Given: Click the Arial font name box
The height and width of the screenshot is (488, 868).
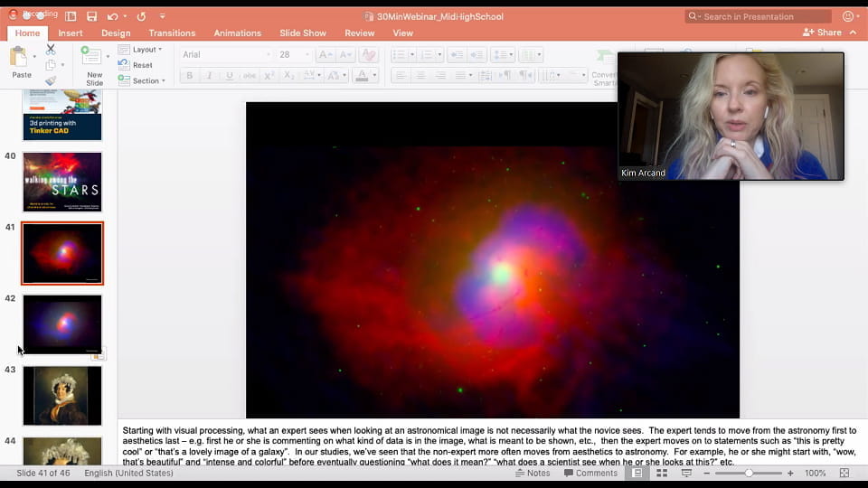Looking at the screenshot, I should [x=226, y=54].
